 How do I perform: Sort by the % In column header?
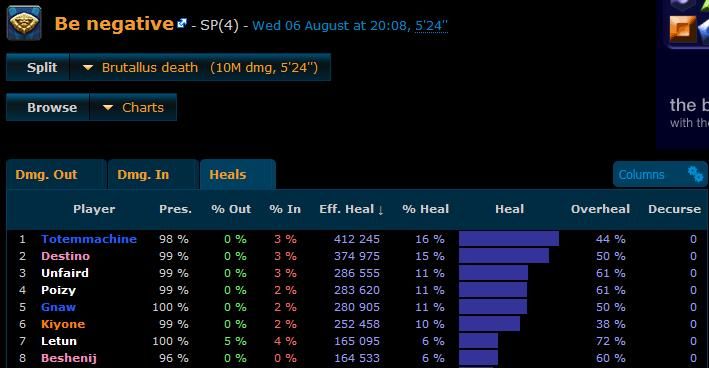coord(285,209)
